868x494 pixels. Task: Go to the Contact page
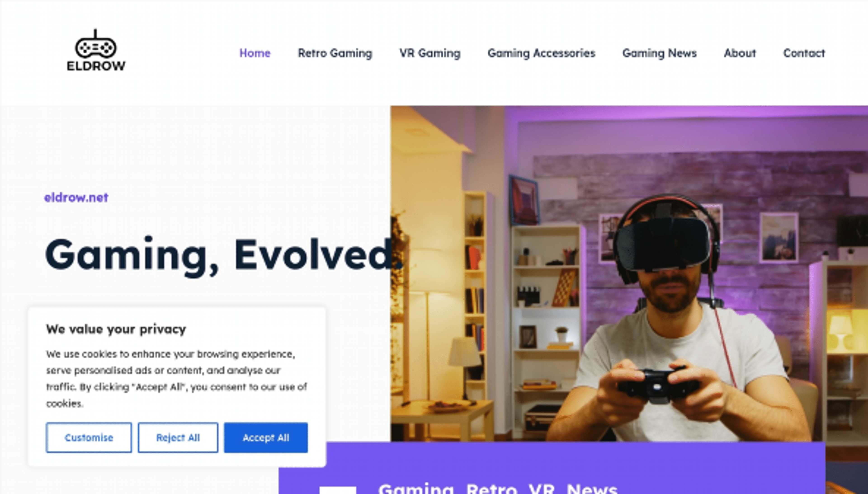coord(804,53)
